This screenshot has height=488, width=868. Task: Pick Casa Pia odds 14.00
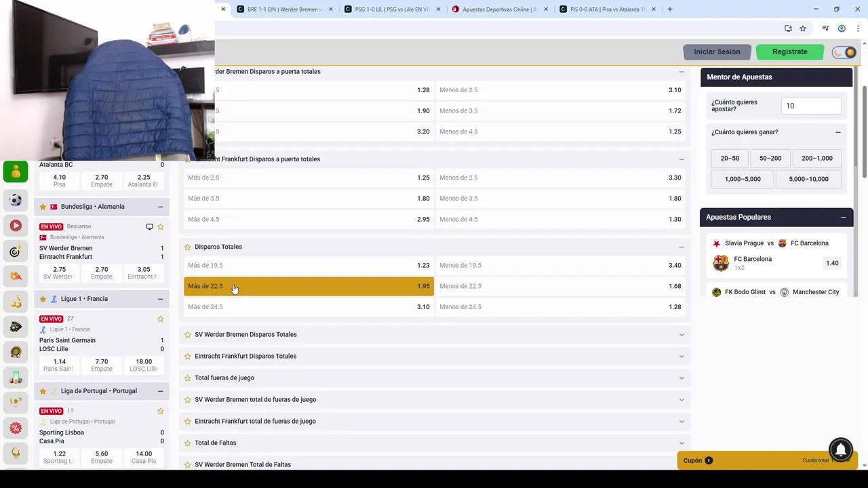[144, 457]
